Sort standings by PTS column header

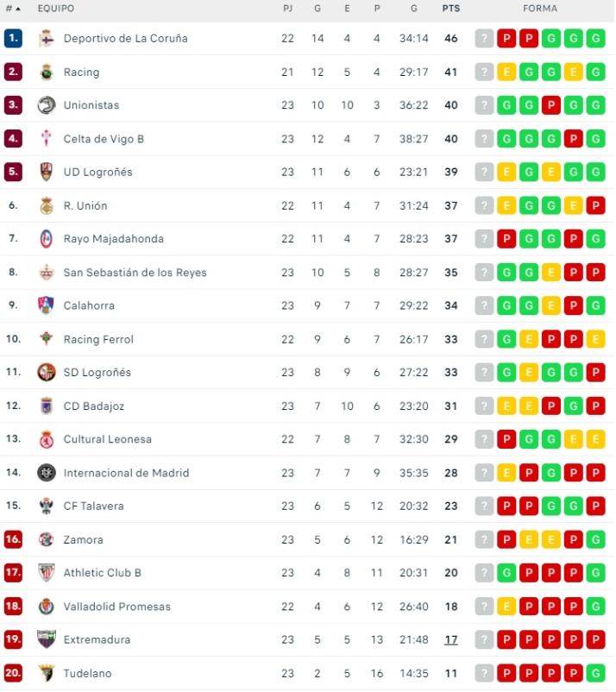coord(450,9)
